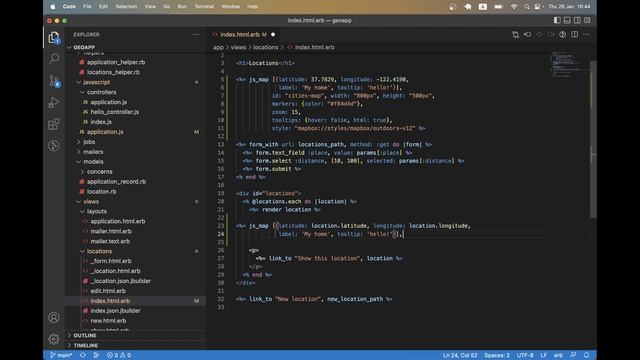This screenshot has width=640, height=360.
Task: Open application.html.erb layout file
Action: pos(118,221)
